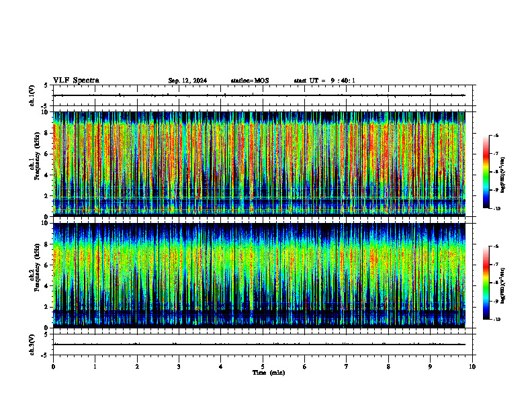Click the "-9" tick on ch.2 colorbar
This screenshot has height=411, width=532.
click(496, 301)
